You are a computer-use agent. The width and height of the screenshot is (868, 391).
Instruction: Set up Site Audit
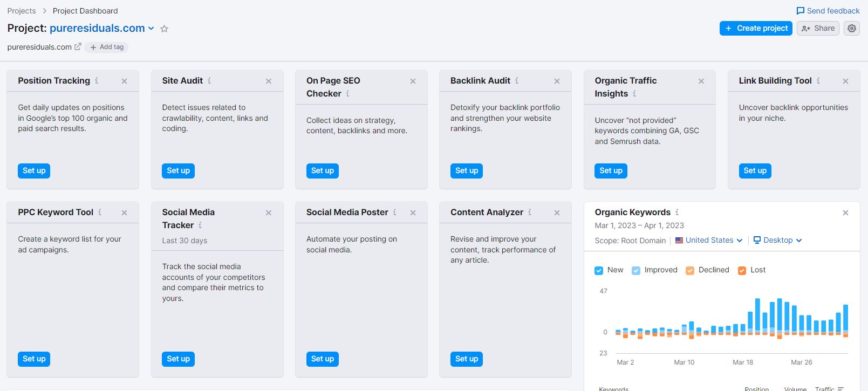(x=178, y=171)
